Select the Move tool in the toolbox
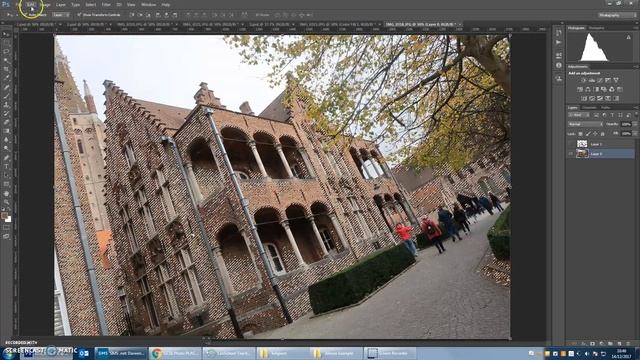640x360 pixels. pos(6,34)
